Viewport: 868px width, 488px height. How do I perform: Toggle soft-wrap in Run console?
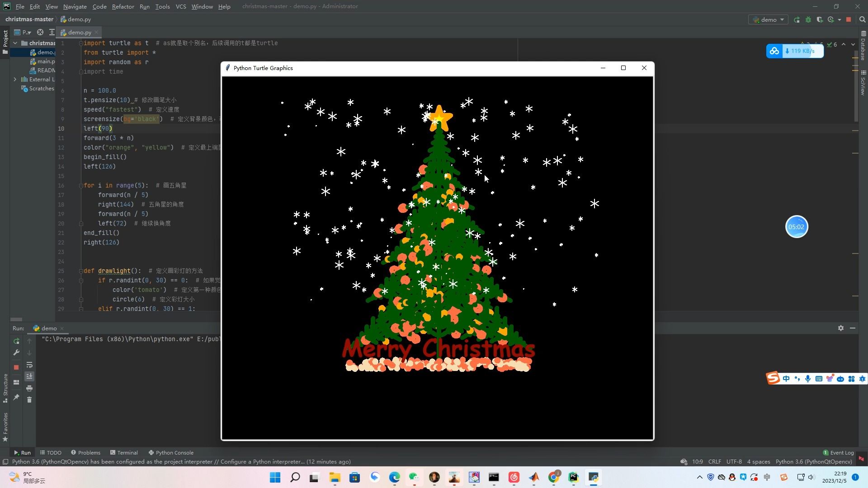pyautogui.click(x=29, y=365)
